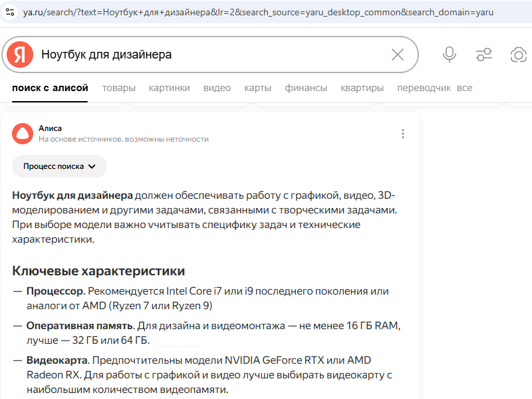Click the 'Алиса' name label
The image size is (532, 399).
(x=51, y=128)
